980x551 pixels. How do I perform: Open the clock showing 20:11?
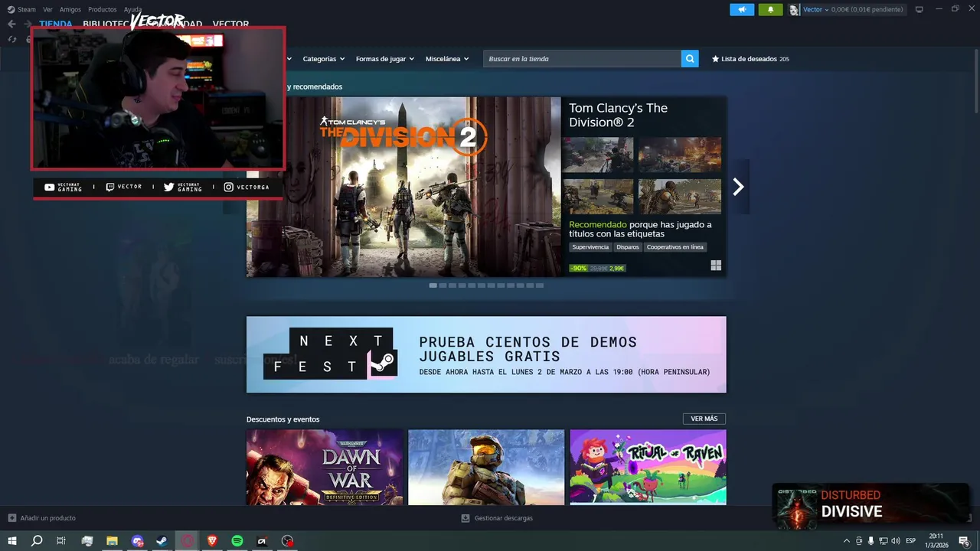tap(936, 541)
